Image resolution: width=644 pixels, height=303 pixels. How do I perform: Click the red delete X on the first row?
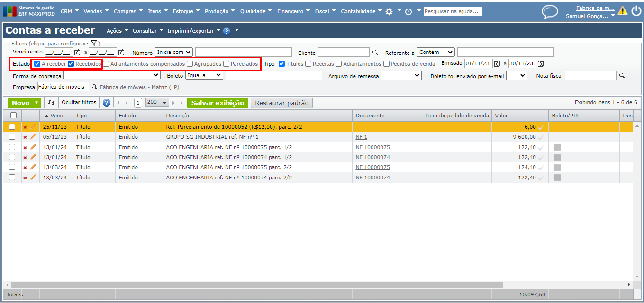tap(25, 127)
